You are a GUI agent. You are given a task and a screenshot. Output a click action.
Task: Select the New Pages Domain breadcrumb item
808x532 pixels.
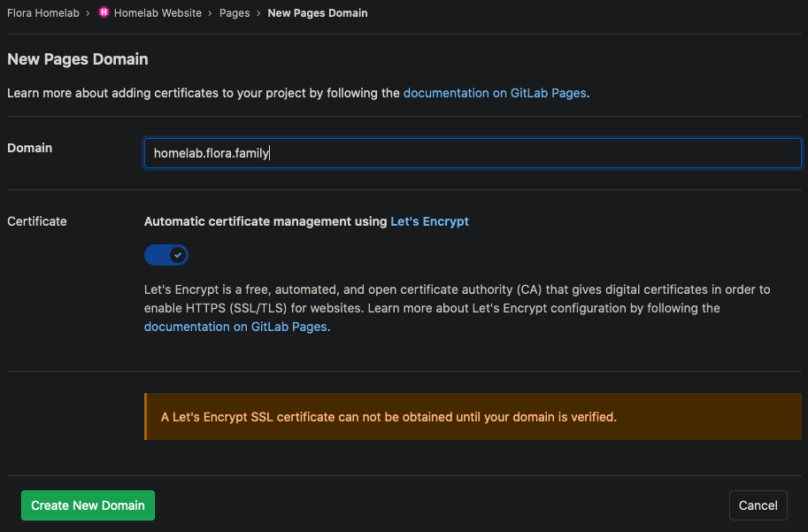pos(317,13)
